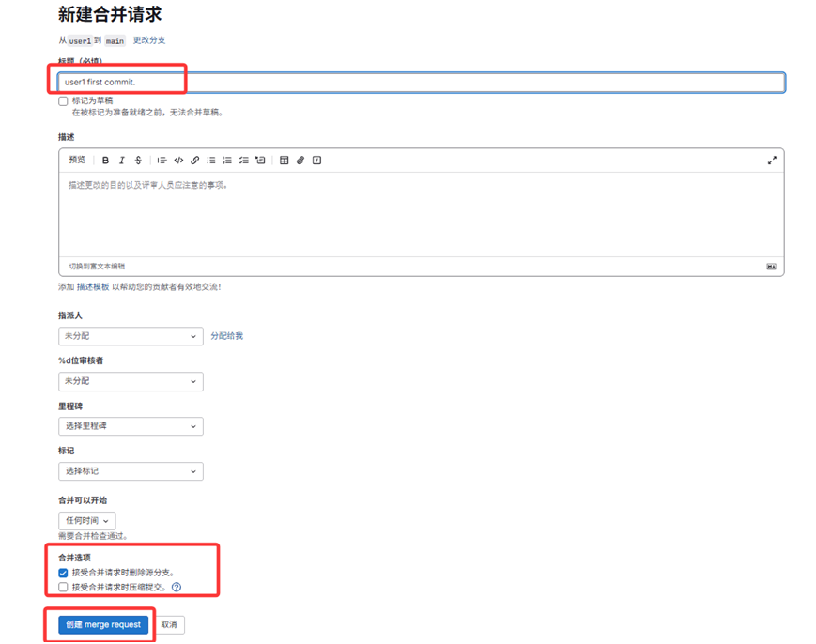Expand description editor to full screen
The width and height of the screenshot is (816, 644).
772,161
